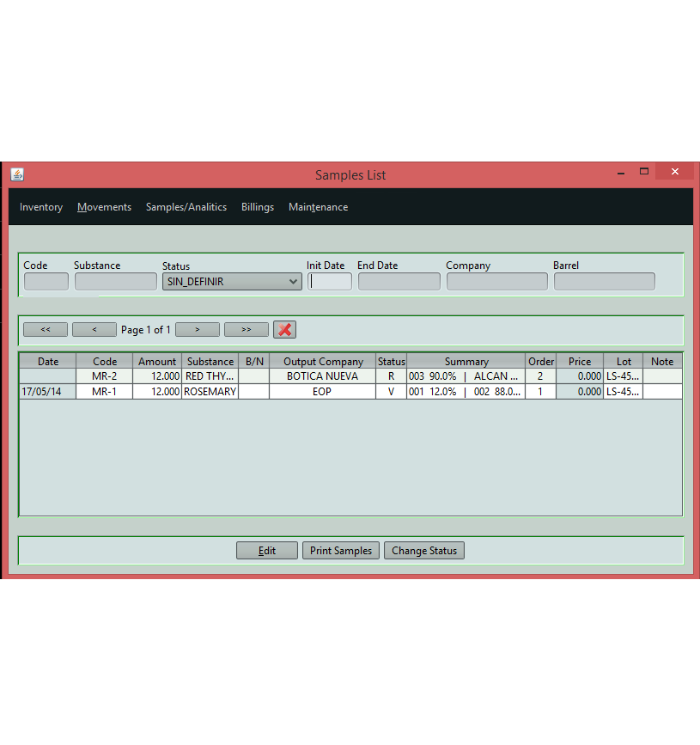700x745 pixels.
Task: Sort by the Amount column header
Action: (x=157, y=361)
